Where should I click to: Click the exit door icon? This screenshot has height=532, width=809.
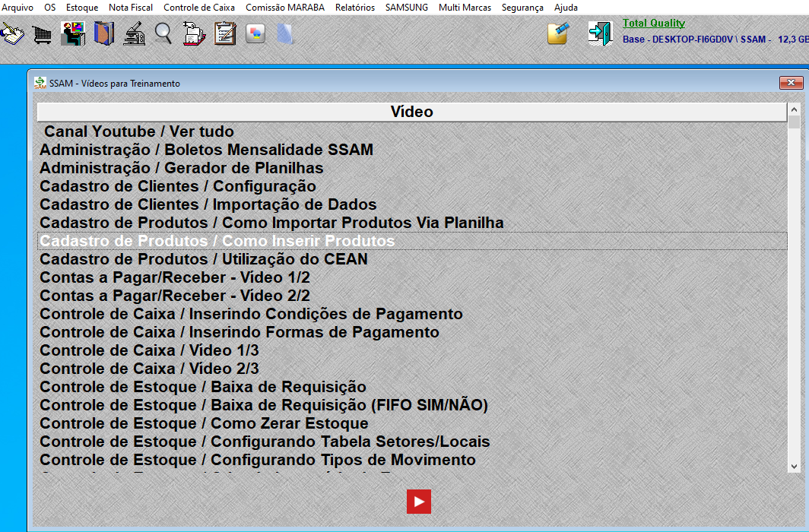(600, 33)
